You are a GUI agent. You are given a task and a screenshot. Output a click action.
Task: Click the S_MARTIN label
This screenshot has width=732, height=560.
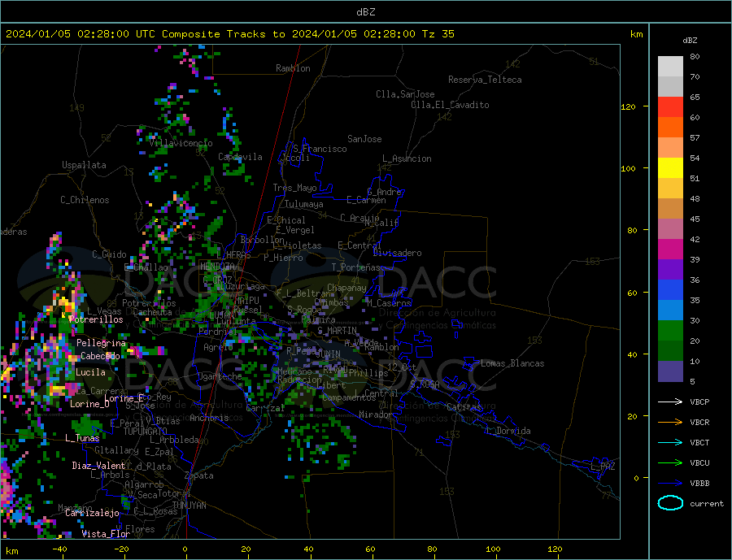(337, 331)
